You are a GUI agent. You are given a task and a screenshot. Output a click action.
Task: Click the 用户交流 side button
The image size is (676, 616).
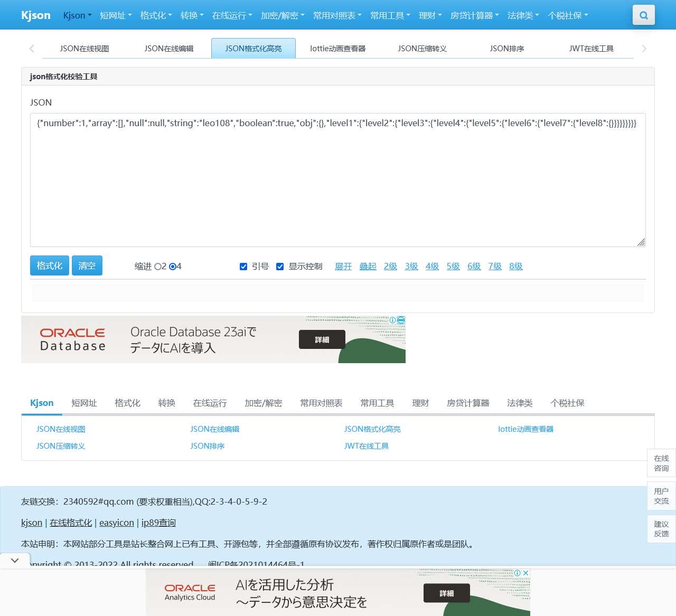tap(661, 496)
